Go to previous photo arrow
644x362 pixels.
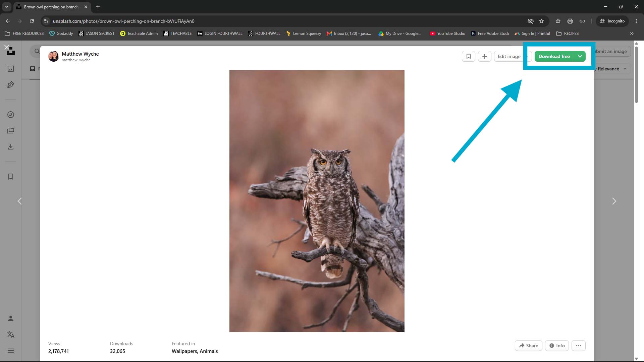(x=19, y=201)
